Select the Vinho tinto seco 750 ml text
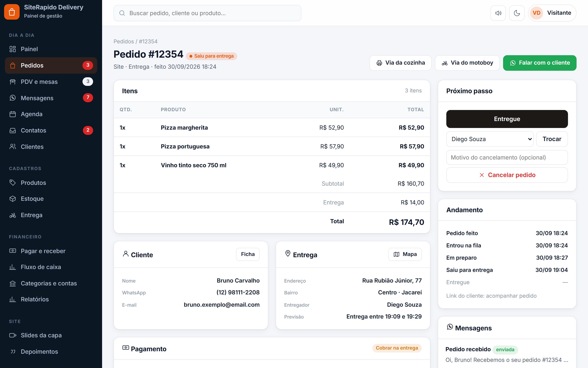The image size is (588, 368). pyautogui.click(x=193, y=165)
